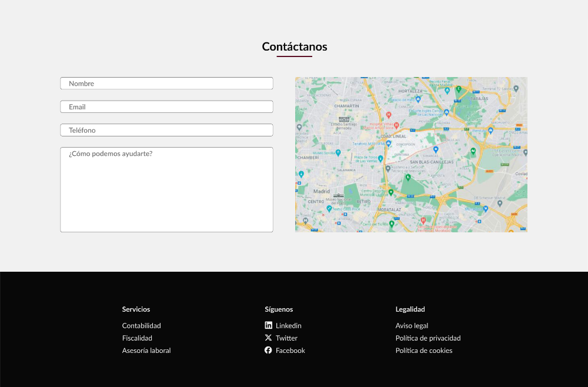Image resolution: width=588 pixels, height=387 pixels.
Task: Click the HORTALEZA label on the map
Action: click(x=410, y=91)
